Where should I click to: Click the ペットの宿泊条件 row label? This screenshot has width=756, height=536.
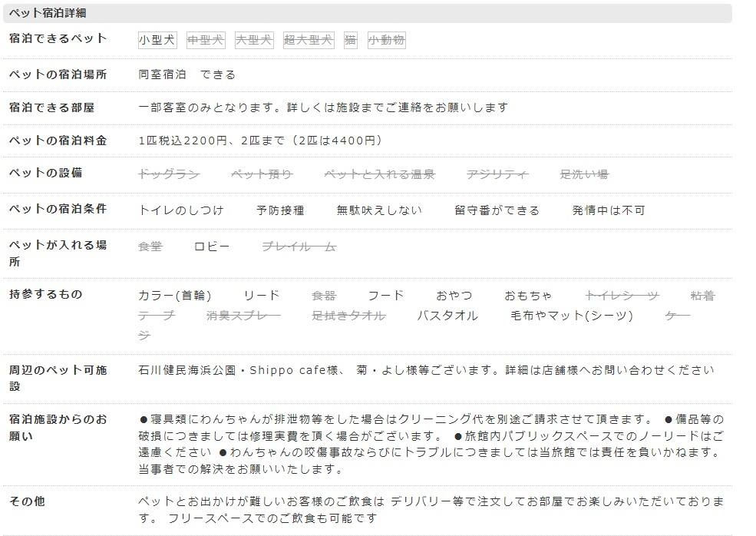tap(58, 209)
